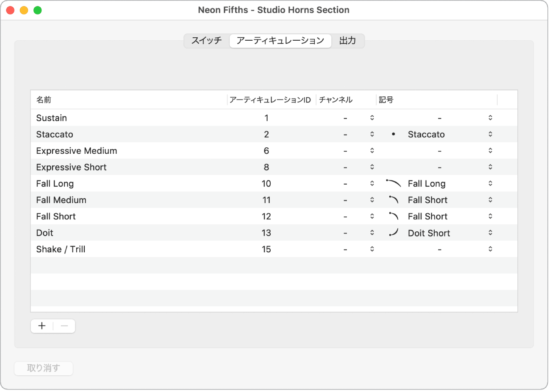Click the staccato dot symbol icon
Viewport: 549px width, 392px height.
click(393, 134)
